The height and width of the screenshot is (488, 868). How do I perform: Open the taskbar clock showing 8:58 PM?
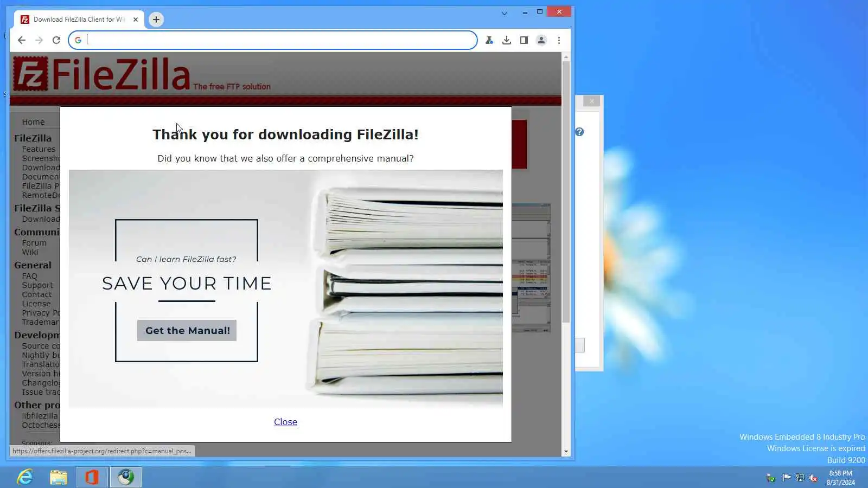pos(840,478)
